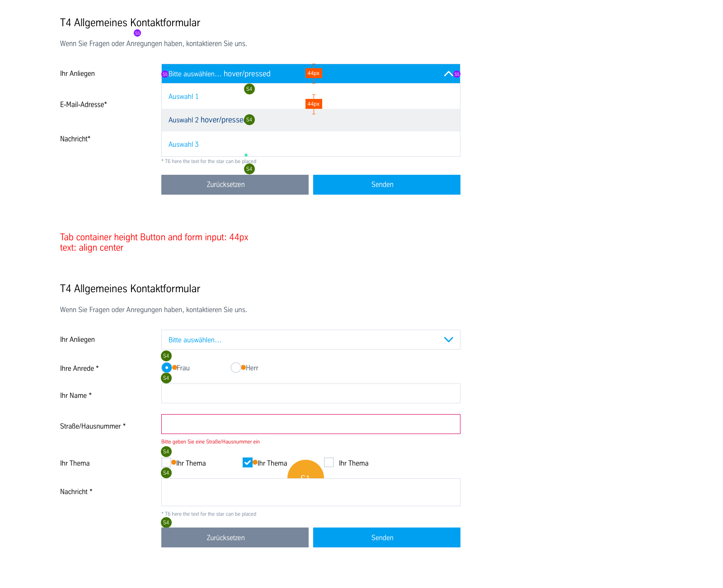Uncheck the checked Ihr Thema checkbox
Image resolution: width=723 pixels, height=588 pixels.
[x=248, y=462]
